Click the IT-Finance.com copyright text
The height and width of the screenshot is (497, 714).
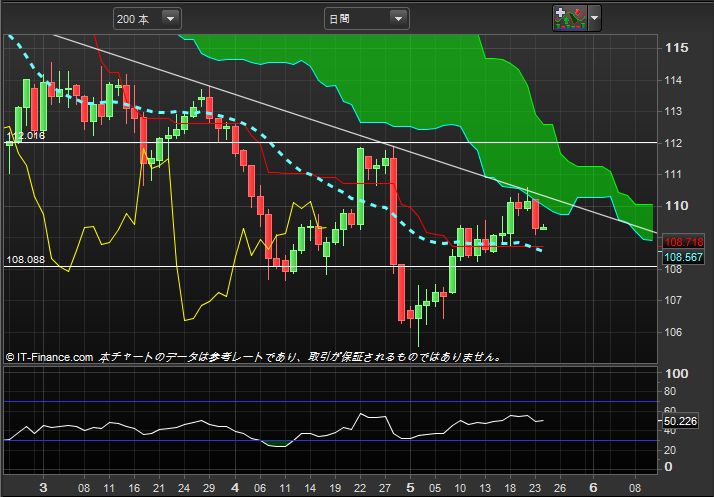point(50,357)
